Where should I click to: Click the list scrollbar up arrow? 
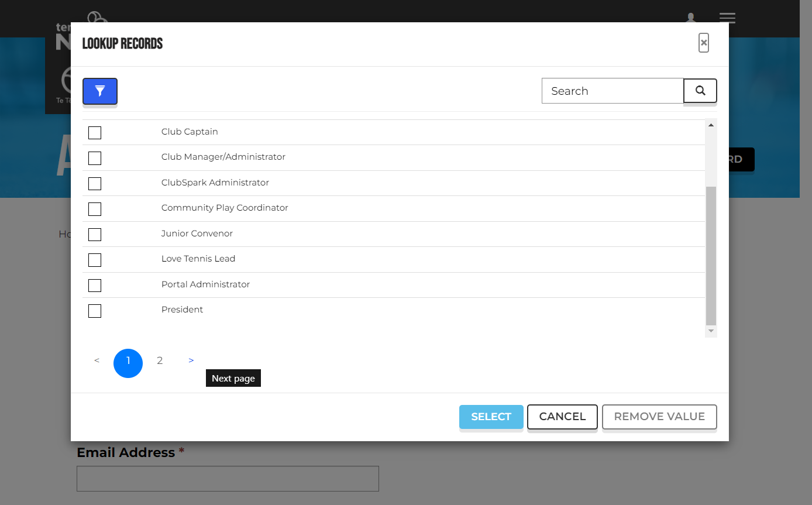[x=711, y=125]
